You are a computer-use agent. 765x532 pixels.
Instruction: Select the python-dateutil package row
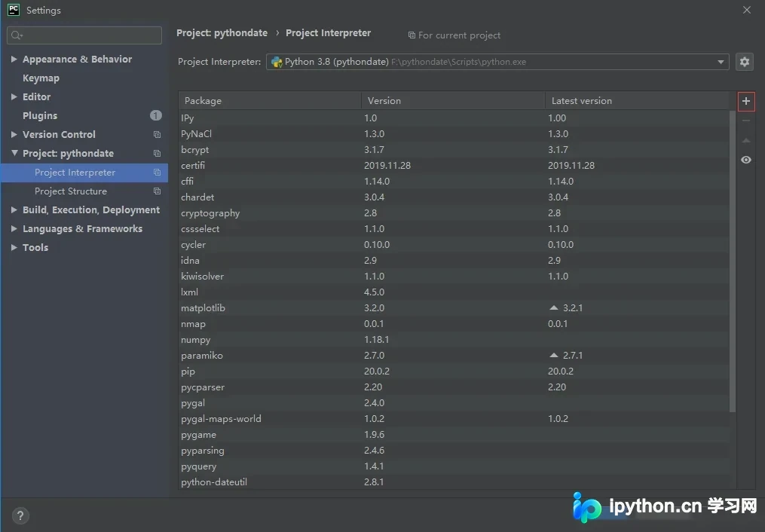coord(454,482)
